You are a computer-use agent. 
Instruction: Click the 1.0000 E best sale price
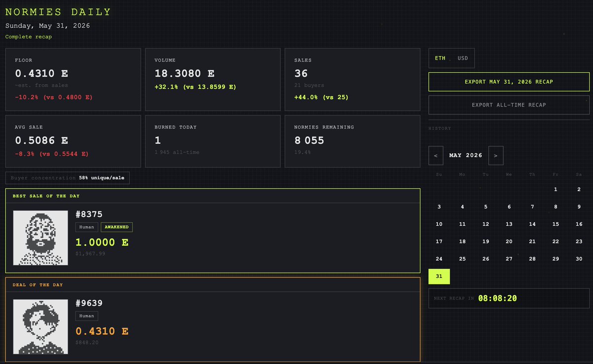tap(102, 243)
